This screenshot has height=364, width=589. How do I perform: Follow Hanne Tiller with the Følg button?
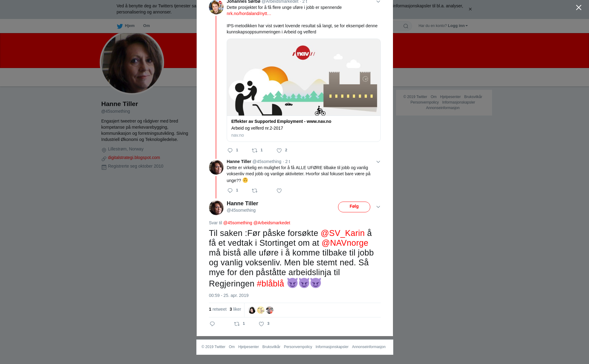coord(354,207)
